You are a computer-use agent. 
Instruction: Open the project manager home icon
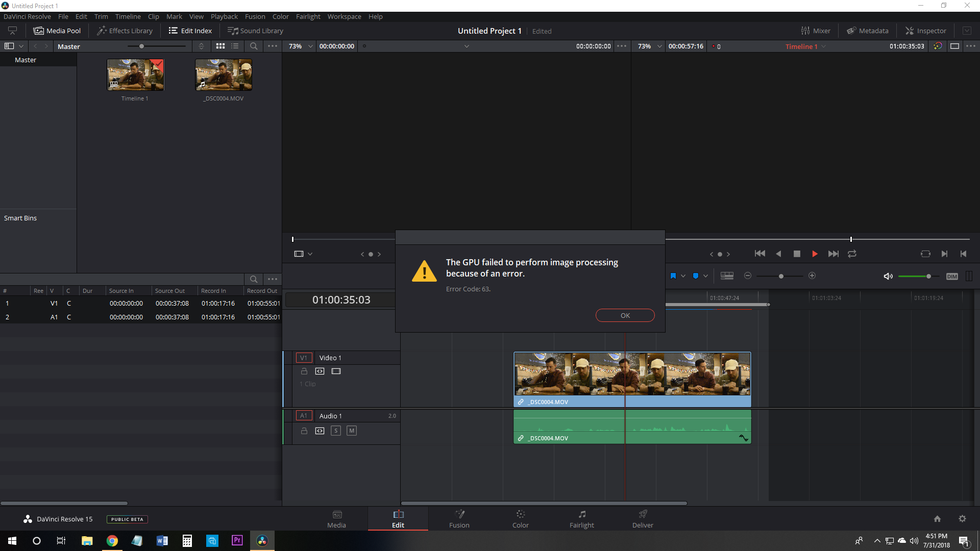[x=937, y=519]
